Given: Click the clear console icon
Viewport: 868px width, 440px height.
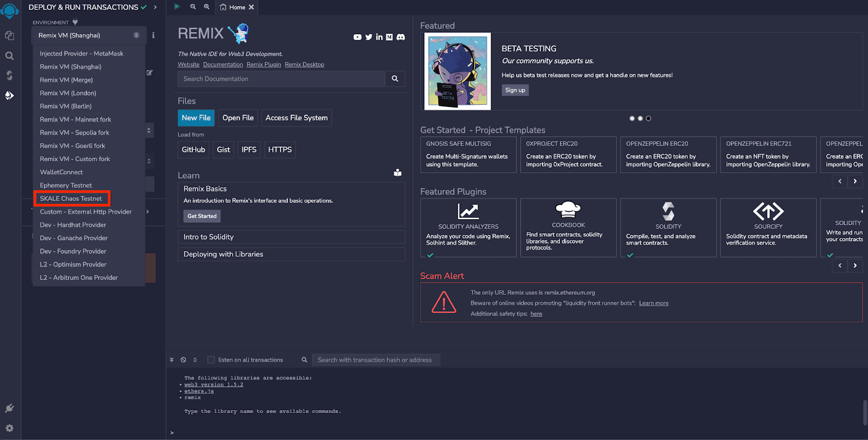Looking at the screenshot, I should tap(183, 360).
